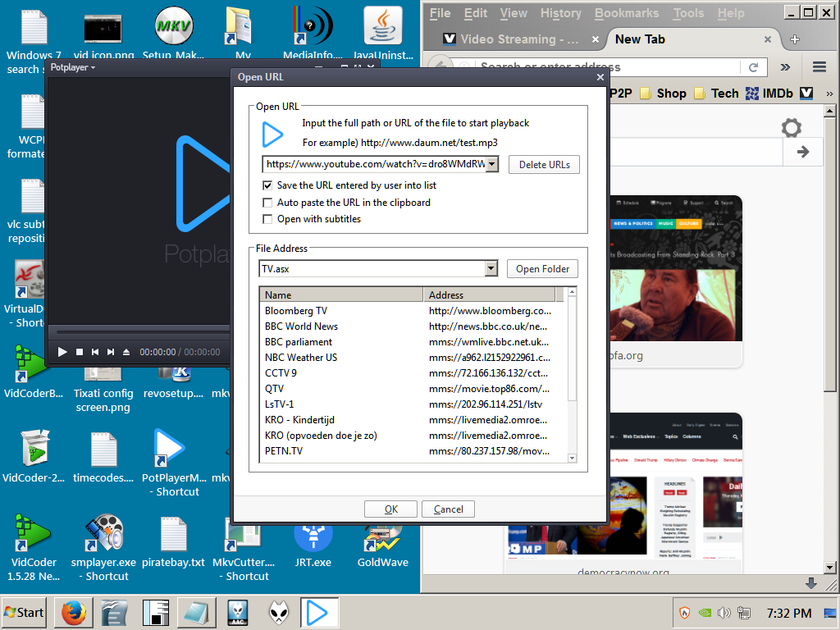The image size is (840, 630).
Task: Click the Eject/Open button in Potplayer
Action: [x=126, y=352]
